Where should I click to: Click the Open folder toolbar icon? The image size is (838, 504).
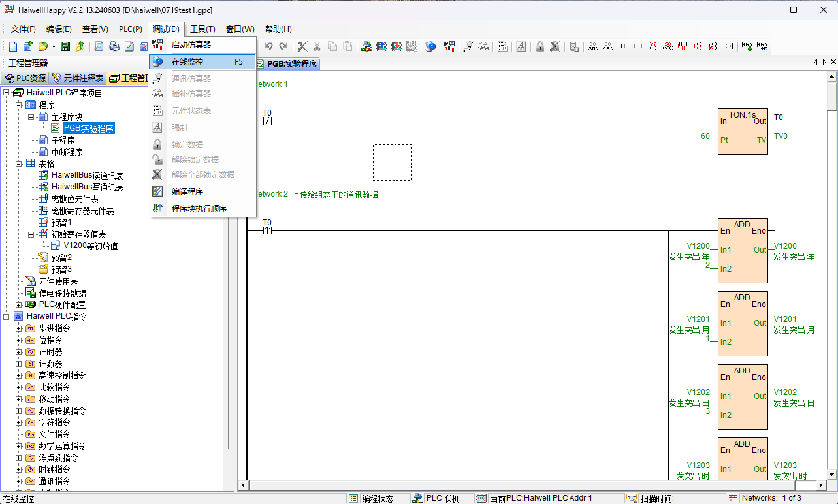click(42, 46)
